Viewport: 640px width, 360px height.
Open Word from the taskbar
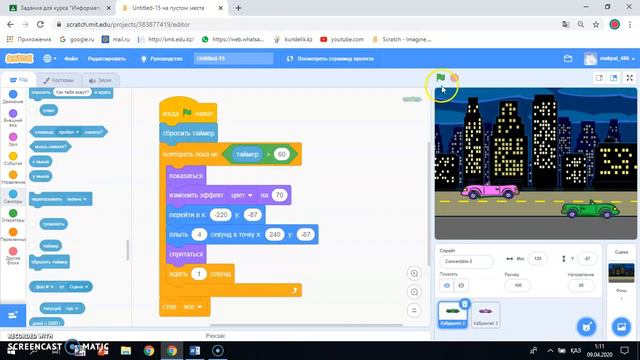pos(195,351)
